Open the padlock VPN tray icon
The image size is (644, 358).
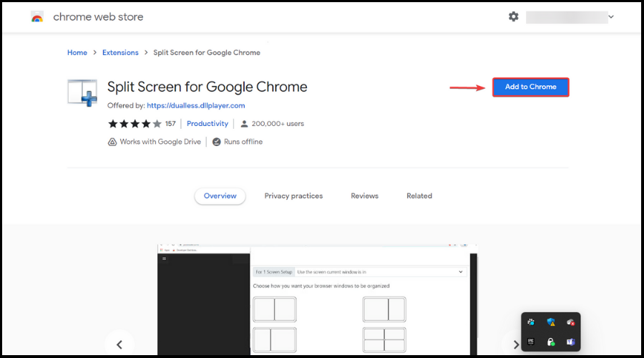tap(551, 342)
